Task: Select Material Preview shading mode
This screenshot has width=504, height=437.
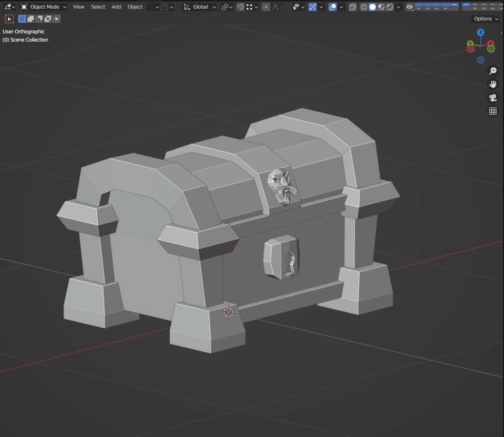Action: coord(381,7)
